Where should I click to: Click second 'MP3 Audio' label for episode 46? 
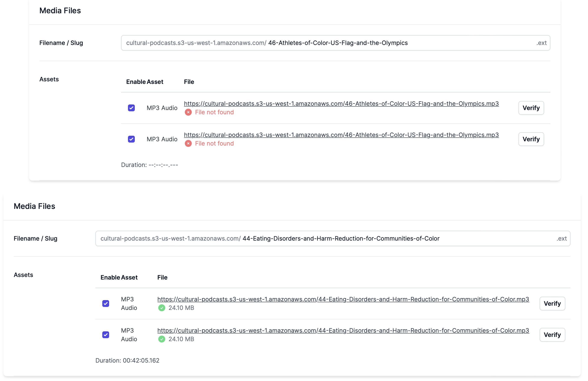[162, 139]
